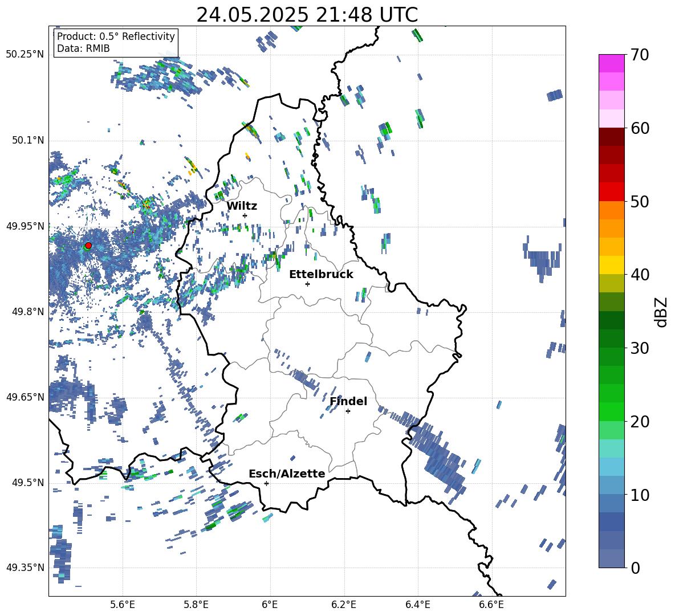675x616 pixels.
Task: Click the magenta 70 dBZ color band
Action: click(x=611, y=63)
